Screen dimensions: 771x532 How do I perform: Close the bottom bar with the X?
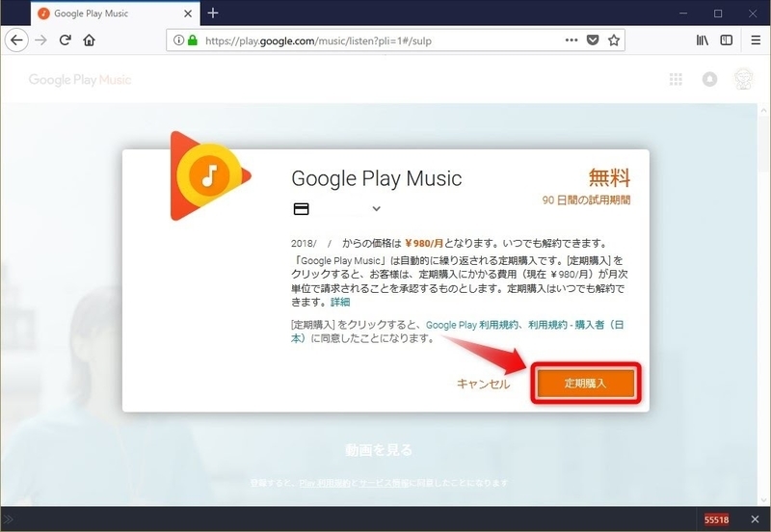click(x=756, y=519)
